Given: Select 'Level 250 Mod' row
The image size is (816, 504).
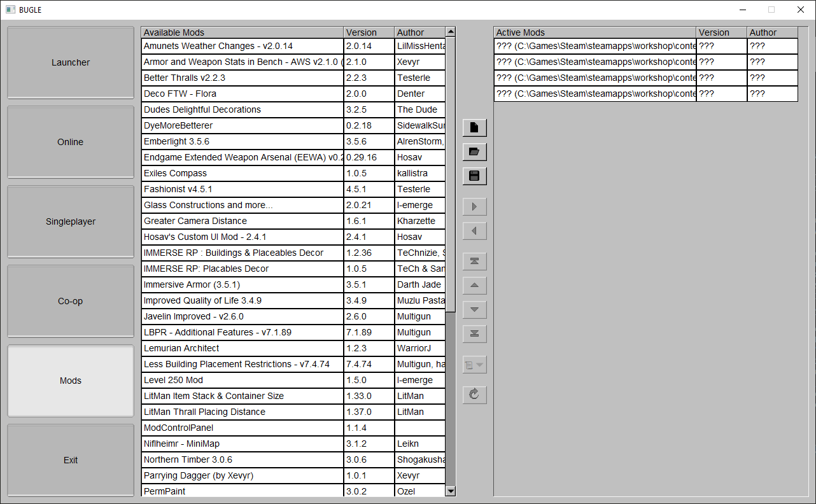Looking at the screenshot, I should click(x=293, y=380).
